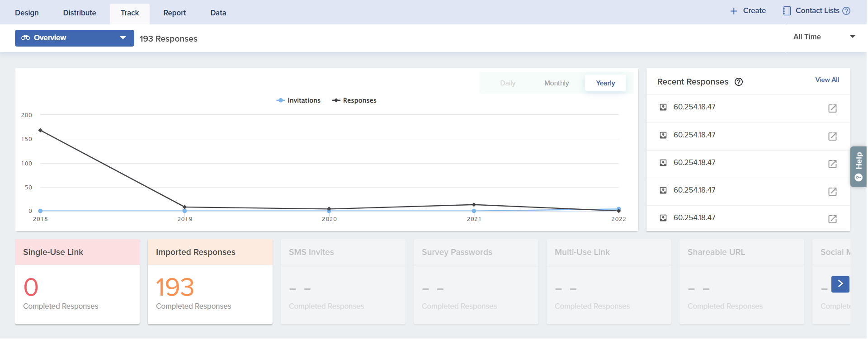This screenshot has width=868, height=339.
Task: Click the Recent Responses help question icon
Action: pos(739,82)
